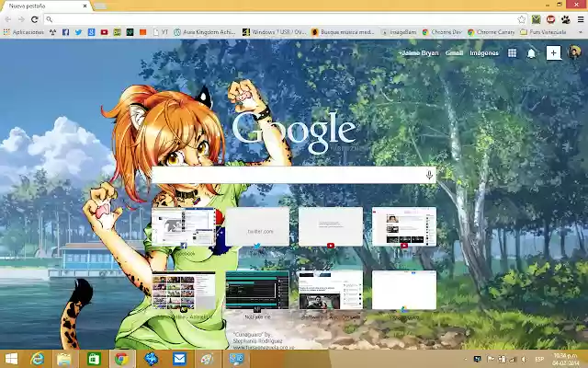Open the Paint taskbar icon
588x368 pixels.
click(x=207, y=360)
